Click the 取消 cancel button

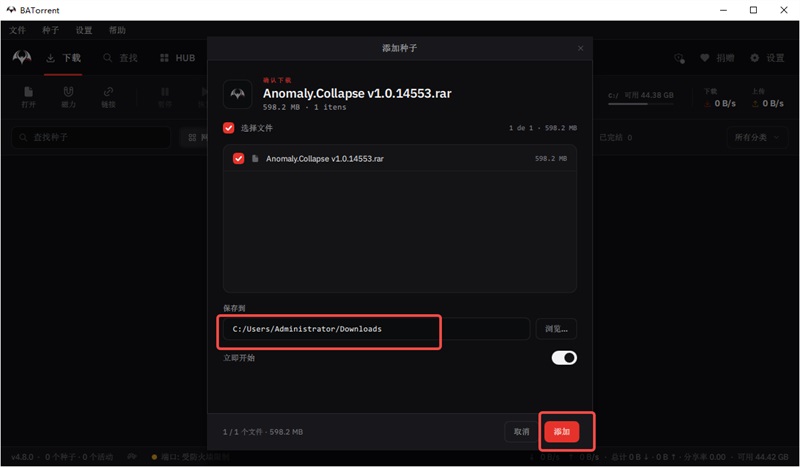click(521, 432)
